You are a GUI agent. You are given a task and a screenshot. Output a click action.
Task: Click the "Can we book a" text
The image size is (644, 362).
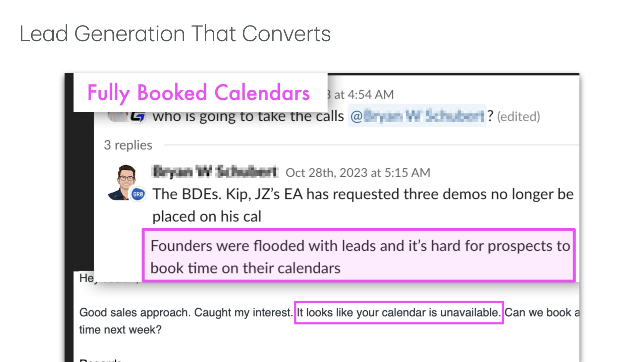click(x=541, y=312)
